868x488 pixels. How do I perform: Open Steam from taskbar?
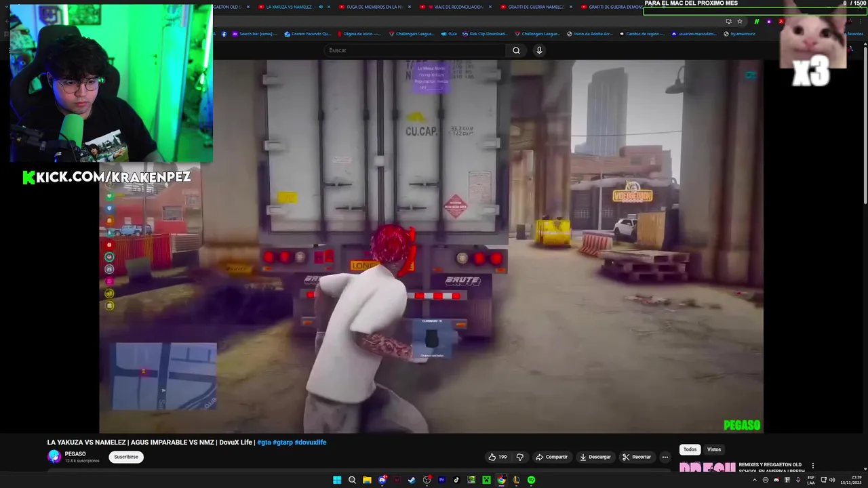(x=412, y=480)
